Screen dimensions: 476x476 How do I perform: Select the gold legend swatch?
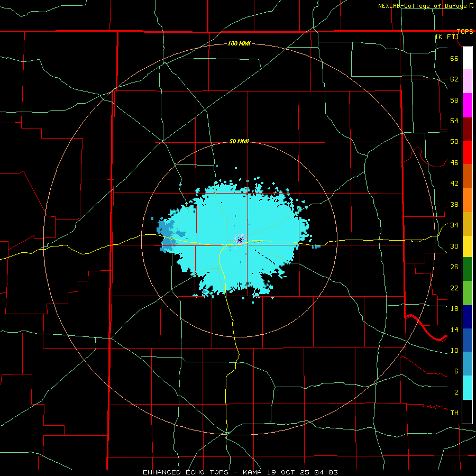coord(467,224)
